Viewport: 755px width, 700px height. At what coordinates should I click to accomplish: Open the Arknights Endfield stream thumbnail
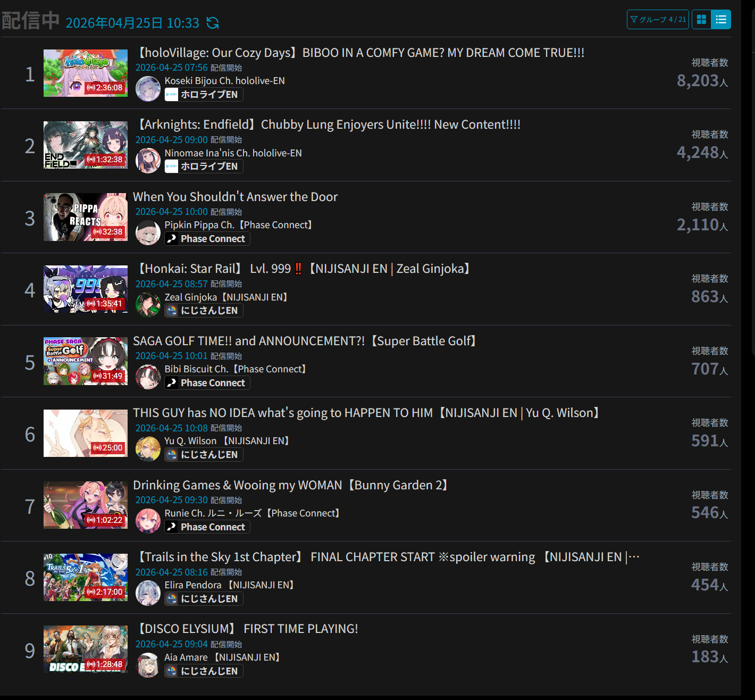tap(86, 145)
